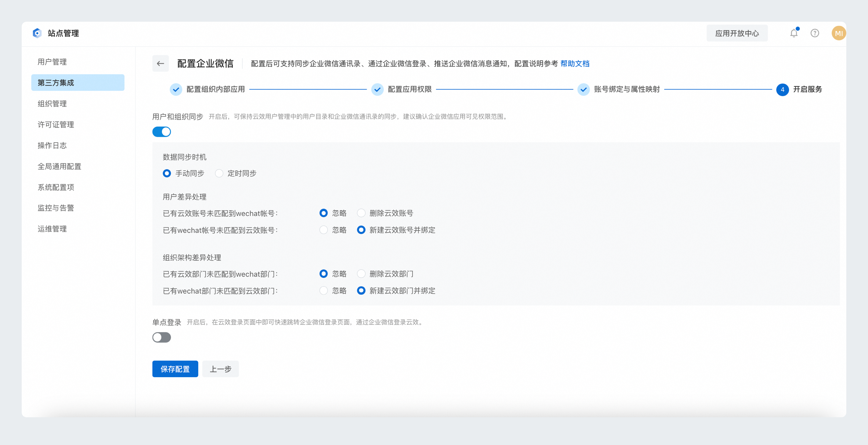Open the help question mark icon
Viewport: 868px width, 445px height.
pyautogui.click(x=815, y=33)
